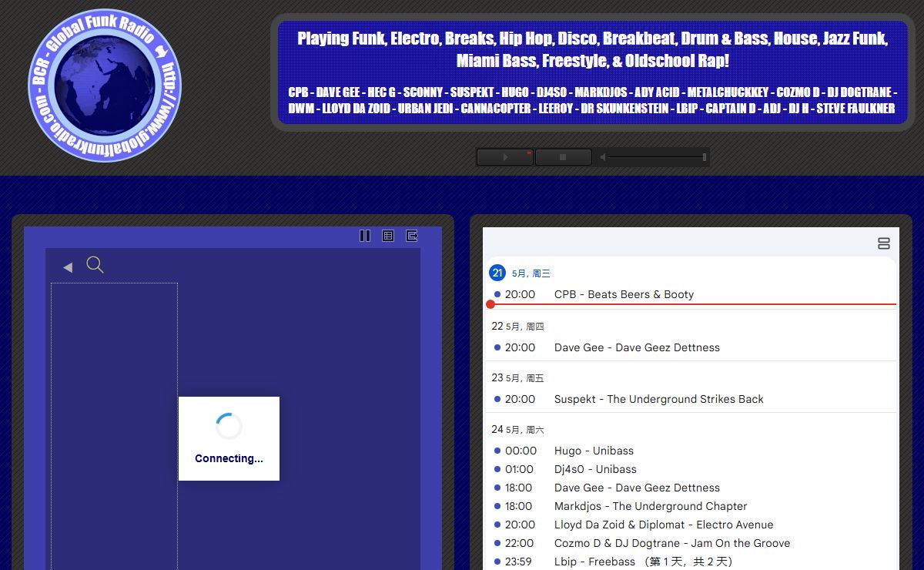
Task: Open search in chat panel
Action: coord(95,265)
